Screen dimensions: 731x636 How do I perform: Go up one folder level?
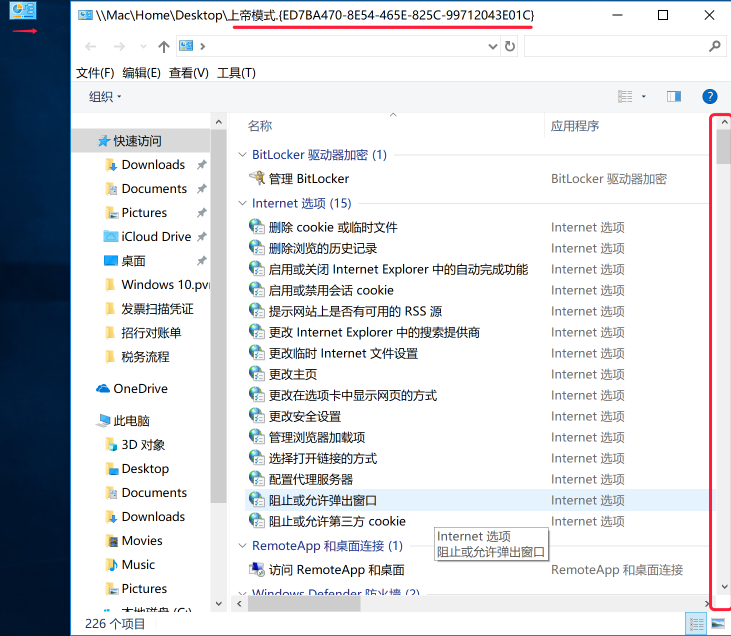click(x=164, y=47)
